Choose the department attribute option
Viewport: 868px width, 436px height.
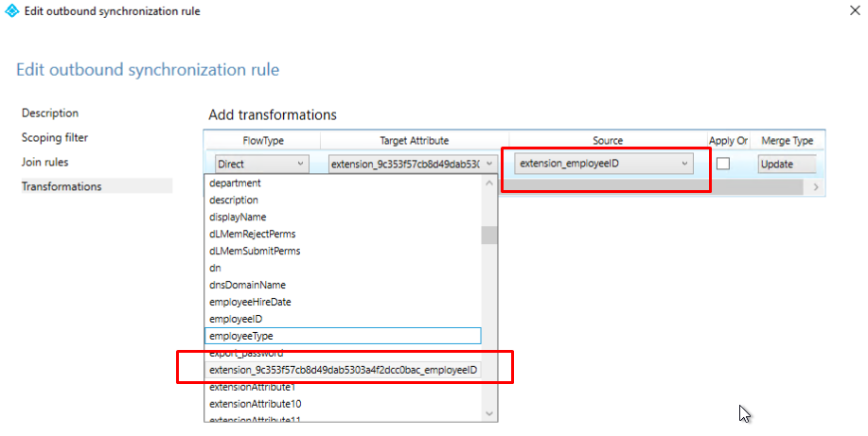coord(235,183)
